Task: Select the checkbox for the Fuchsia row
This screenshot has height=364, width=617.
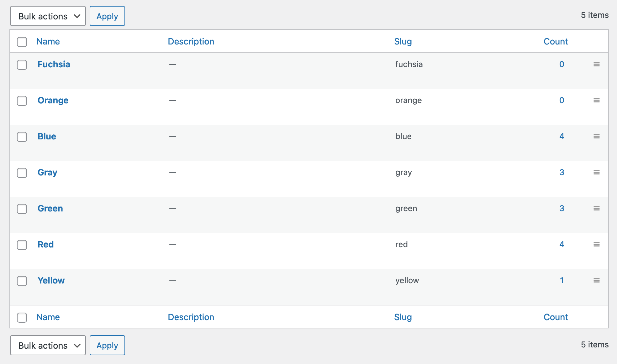Action: (22, 65)
